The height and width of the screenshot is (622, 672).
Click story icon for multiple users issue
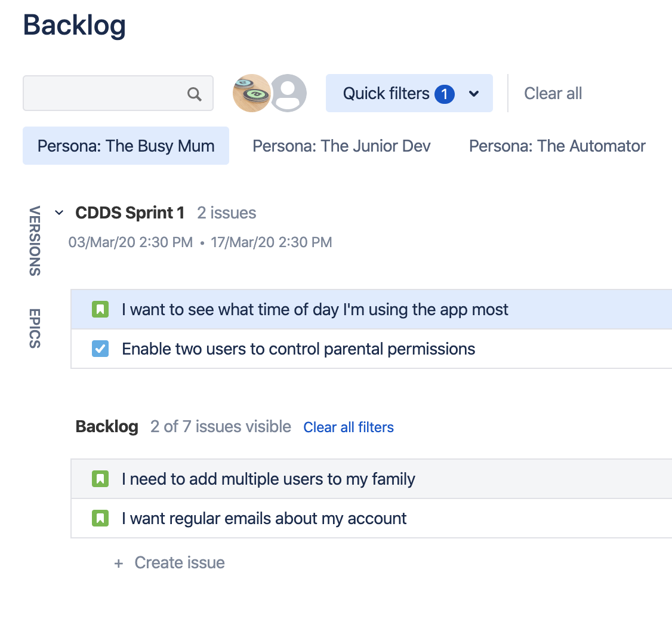(100, 479)
